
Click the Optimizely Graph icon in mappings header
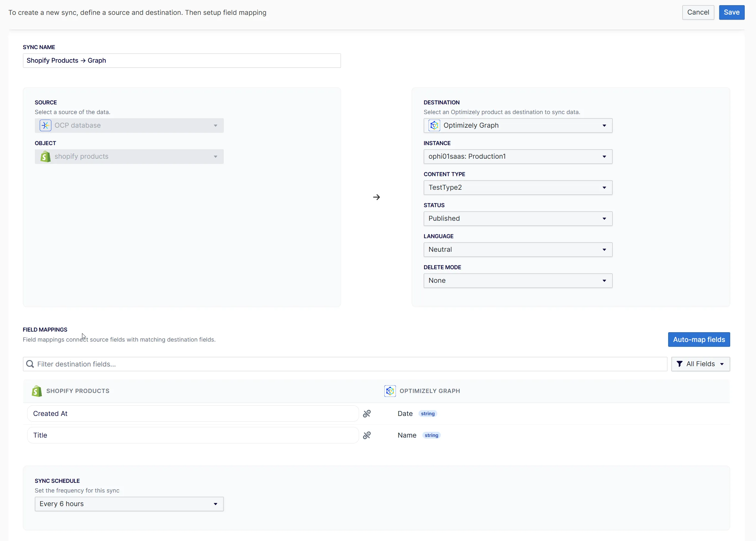point(390,391)
